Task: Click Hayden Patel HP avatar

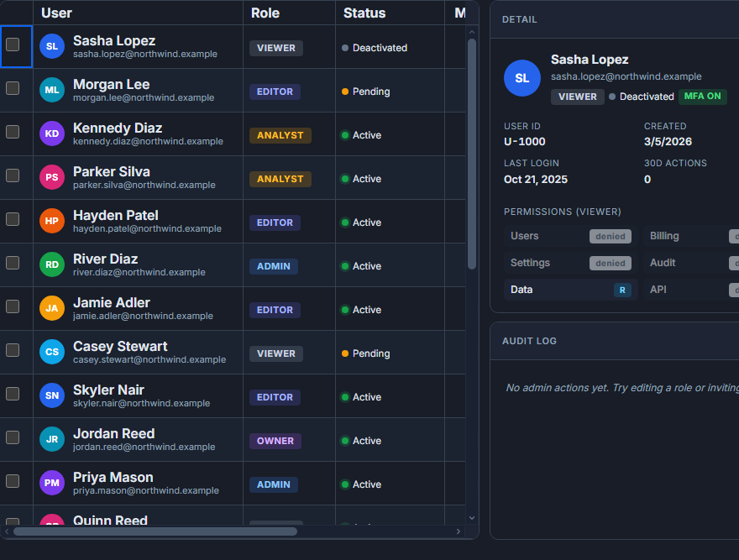Action: click(x=52, y=221)
